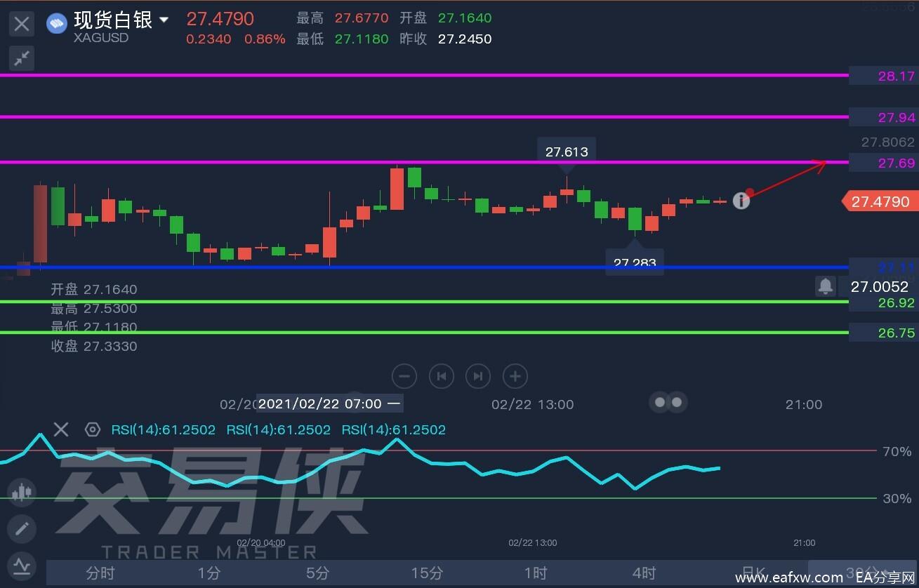Image resolution: width=919 pixels, height=588 pixels.
Task: Remove the RSI indicator with X
Action: (x=61, y=429)
